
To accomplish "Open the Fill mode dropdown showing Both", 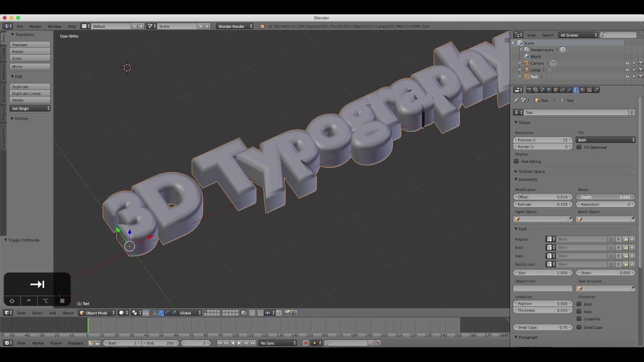I will tap(606, 140).
